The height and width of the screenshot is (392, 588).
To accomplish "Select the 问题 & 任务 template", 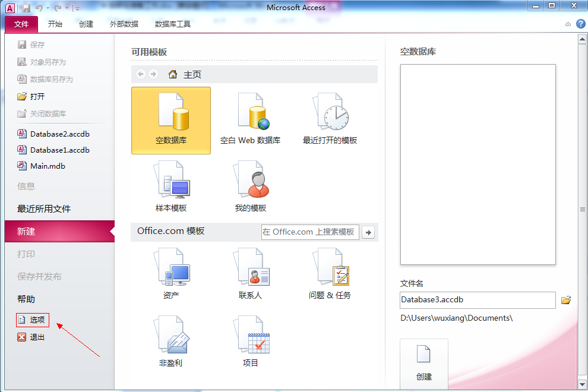I will coord(330,274).
